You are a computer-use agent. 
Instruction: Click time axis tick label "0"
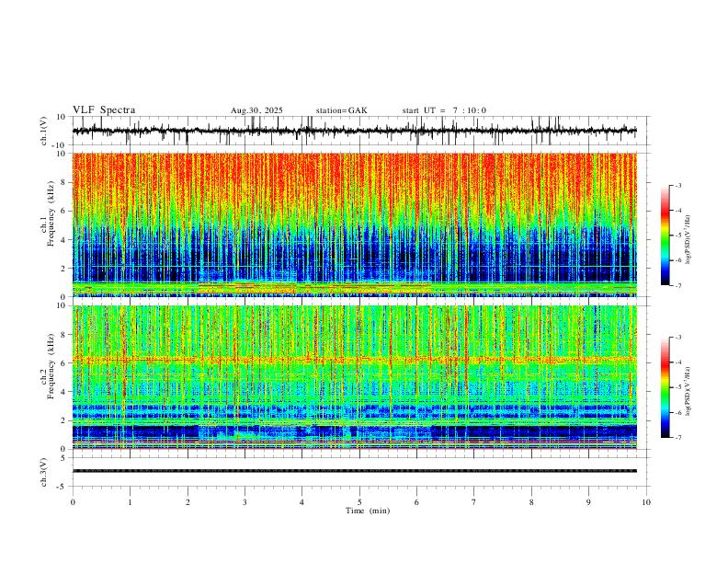click(x=73, y=502)
